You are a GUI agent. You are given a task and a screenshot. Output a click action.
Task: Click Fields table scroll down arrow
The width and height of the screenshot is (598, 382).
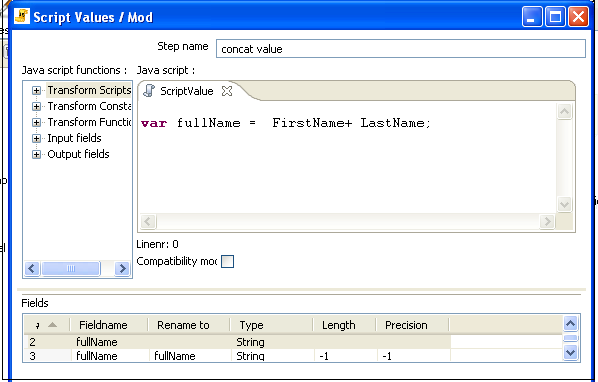point(570,352)
